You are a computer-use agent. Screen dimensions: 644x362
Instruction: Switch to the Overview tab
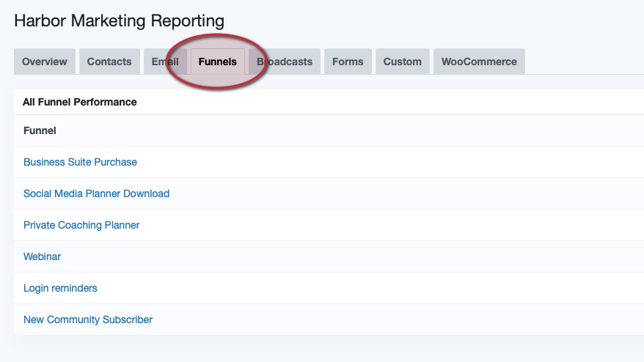45,62
